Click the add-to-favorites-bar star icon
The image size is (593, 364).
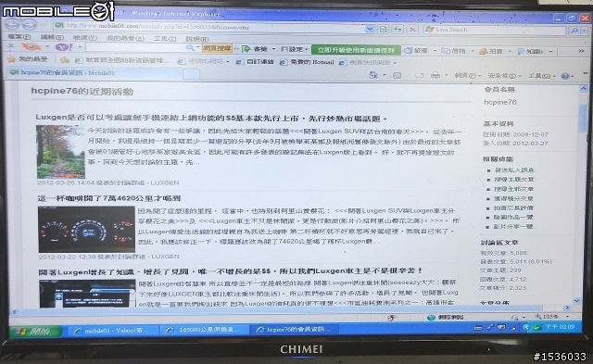(64, 59)
